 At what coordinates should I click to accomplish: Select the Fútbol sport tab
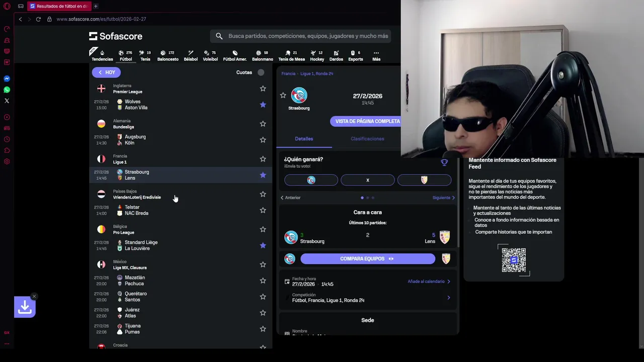pyautogui.click(x=126, y=55)
